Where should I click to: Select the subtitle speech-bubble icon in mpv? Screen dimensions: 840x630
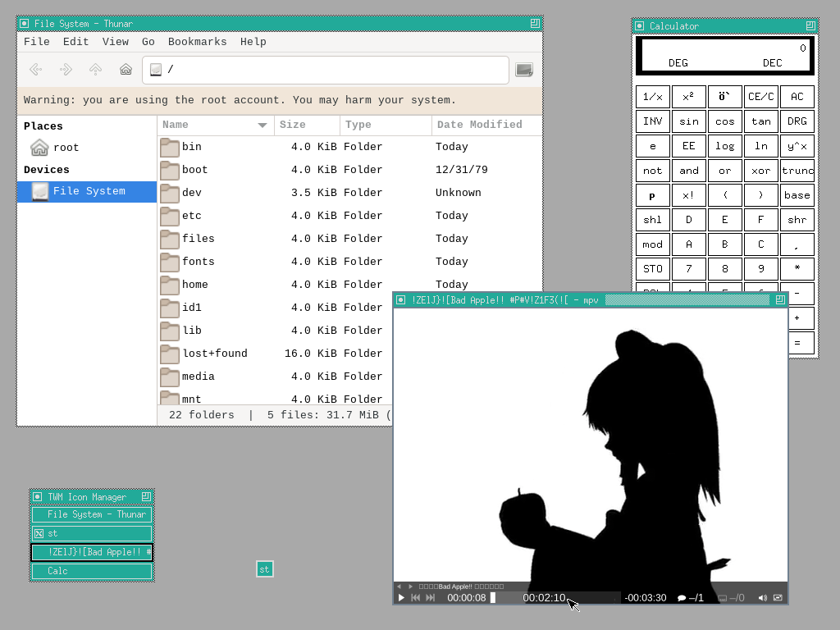pyautogui.click(x=682, y=597)
